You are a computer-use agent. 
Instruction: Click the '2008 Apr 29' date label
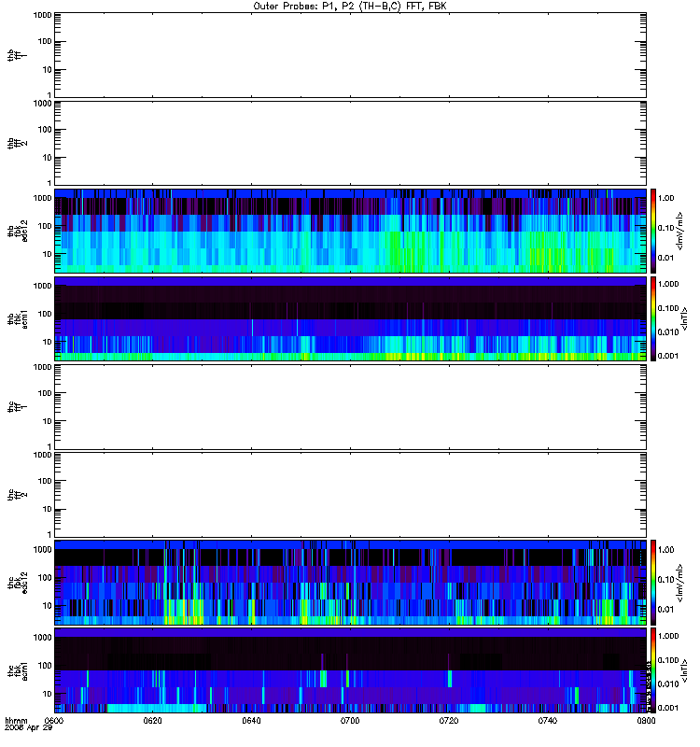[28, 728]
